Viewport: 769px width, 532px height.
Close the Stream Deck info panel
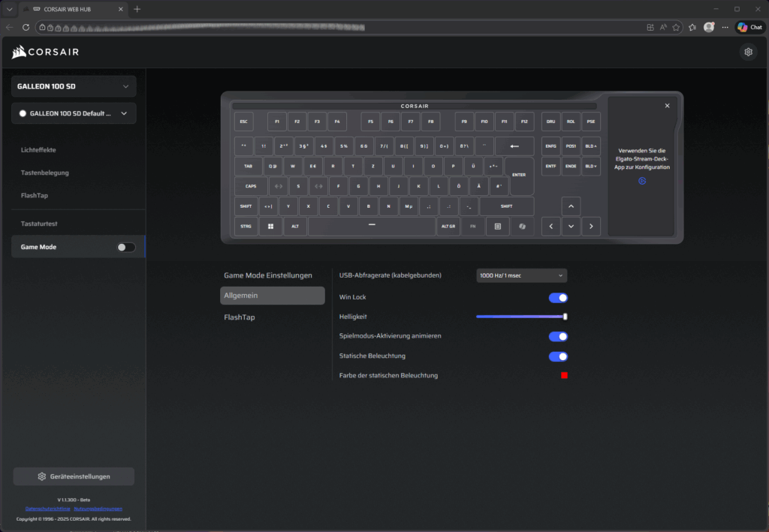click(x=667, y=106)
